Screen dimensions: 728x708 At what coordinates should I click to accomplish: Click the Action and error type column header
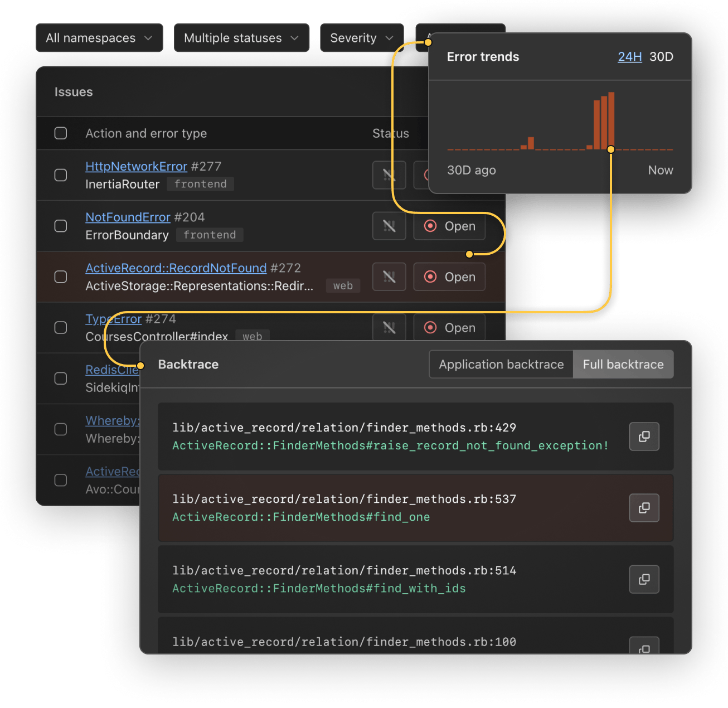146,133
